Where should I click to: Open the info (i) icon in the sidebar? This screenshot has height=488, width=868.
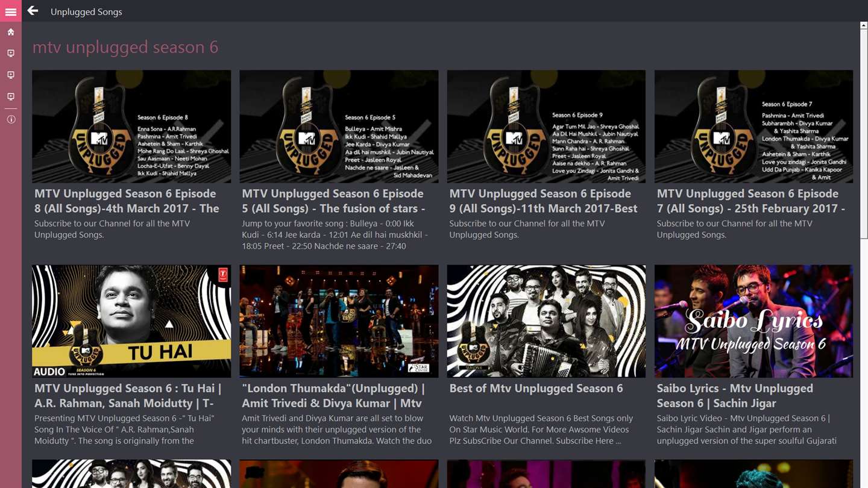(11, 119)
